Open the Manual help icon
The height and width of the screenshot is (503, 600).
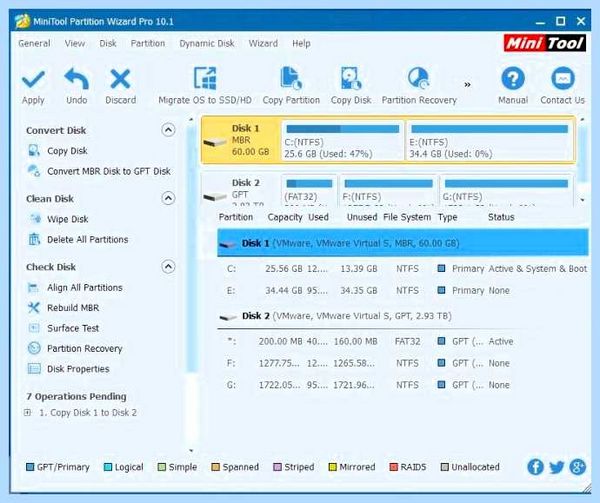click(x=513, y=78)
